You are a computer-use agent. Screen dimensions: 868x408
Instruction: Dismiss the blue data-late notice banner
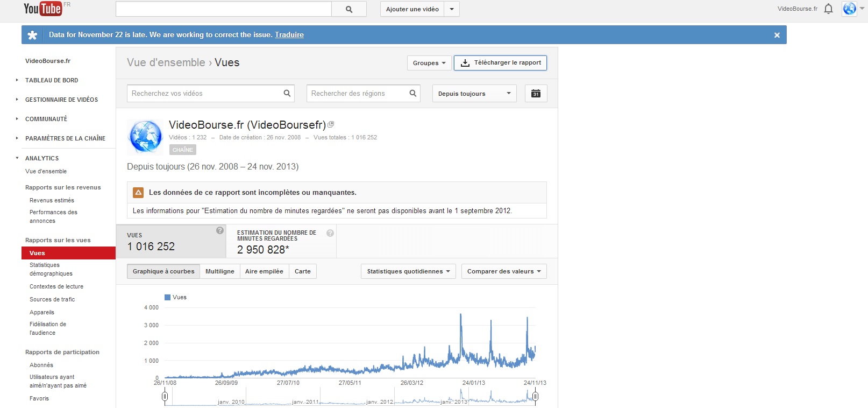point(777,35)
